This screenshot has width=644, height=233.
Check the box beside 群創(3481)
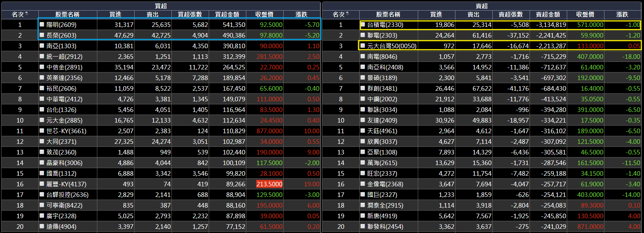pos(363,88)
